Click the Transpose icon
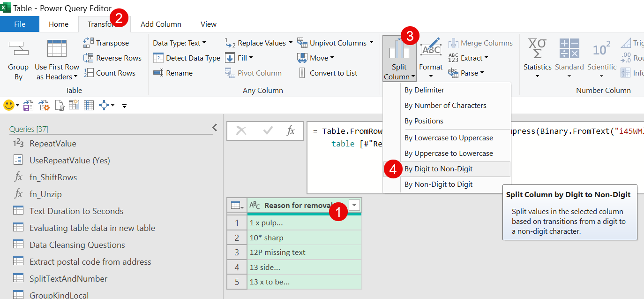Image resolution: width=644 pixels, height=299 pixels. pyautogui.click(x=89, y=43)
